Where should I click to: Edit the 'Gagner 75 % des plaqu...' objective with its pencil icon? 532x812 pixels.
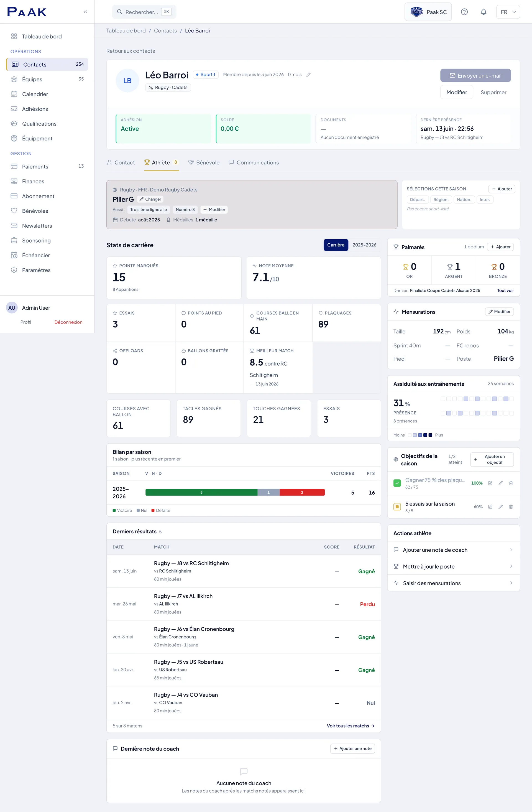[x=500, y=483]
